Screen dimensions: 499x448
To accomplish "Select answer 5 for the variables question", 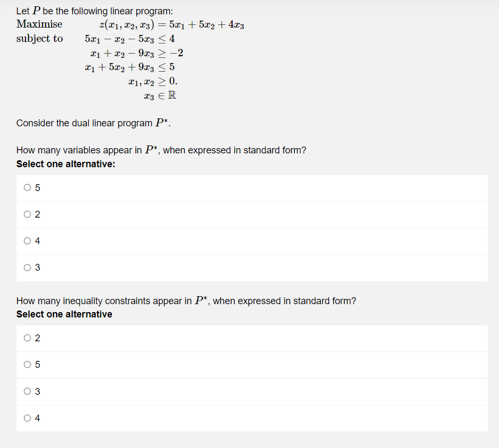I will pyautogui.click(x=27, y=188).
